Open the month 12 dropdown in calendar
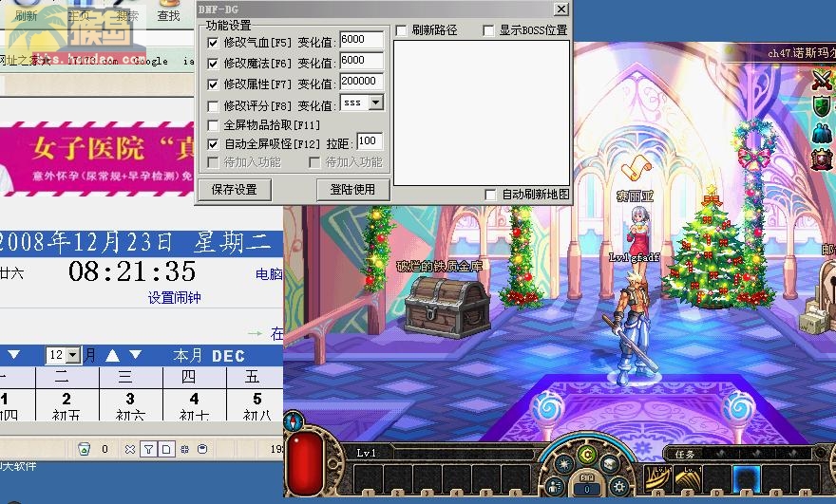Screen dimensions: 836x504 [73, 355]
